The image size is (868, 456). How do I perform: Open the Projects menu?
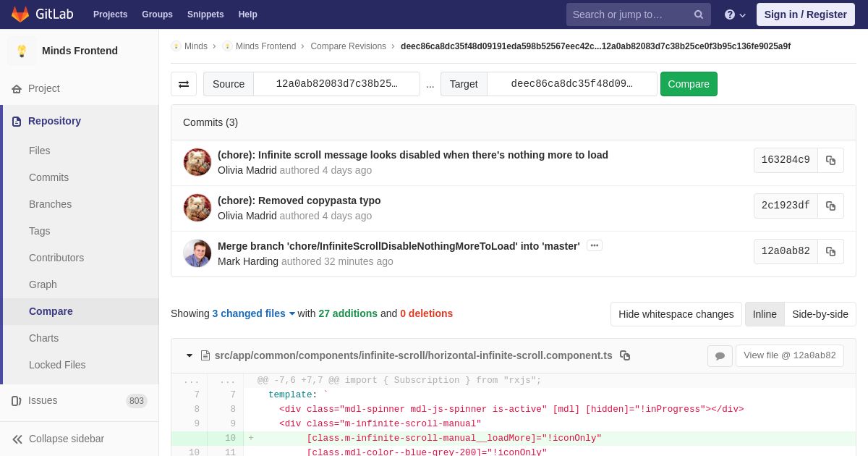[110, 14]
